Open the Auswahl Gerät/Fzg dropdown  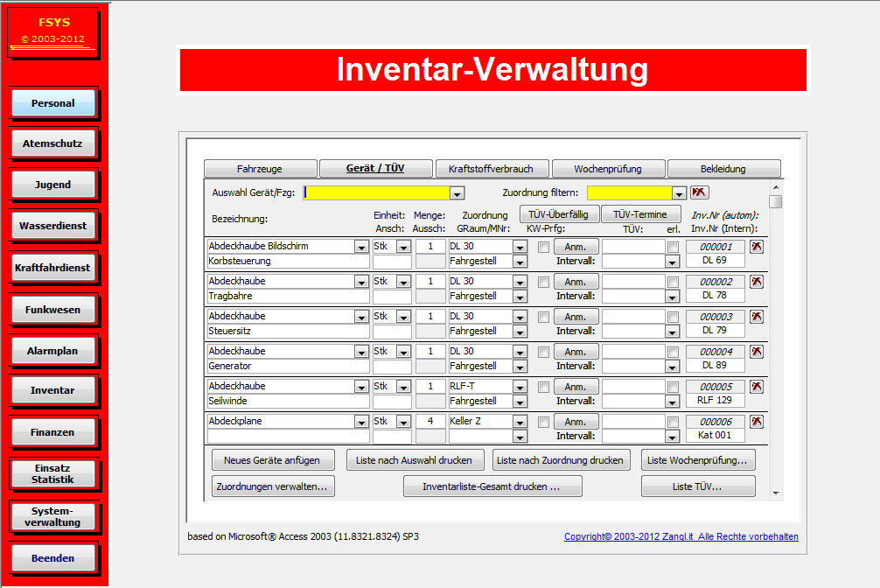tap(457, 193)
